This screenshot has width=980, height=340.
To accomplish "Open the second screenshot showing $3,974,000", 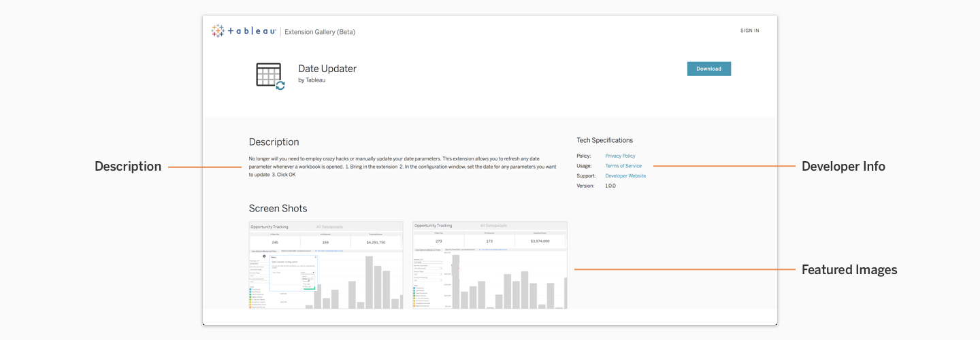I will pyautogui.click(x=489, y=265).
